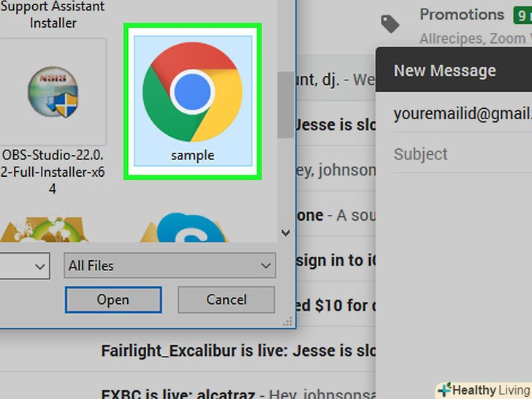532x399 pixels.
Task: Click the New Message header bar
Action: point(454,70)
